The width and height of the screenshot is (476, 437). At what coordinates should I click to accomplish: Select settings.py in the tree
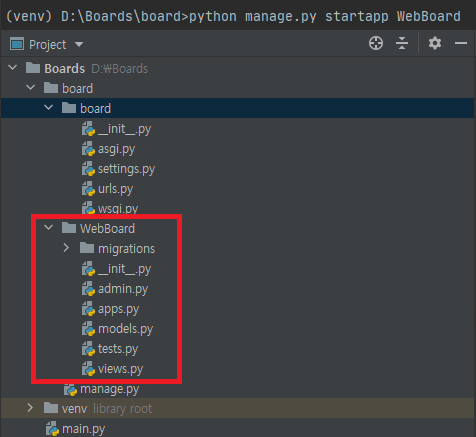point(126,169)
